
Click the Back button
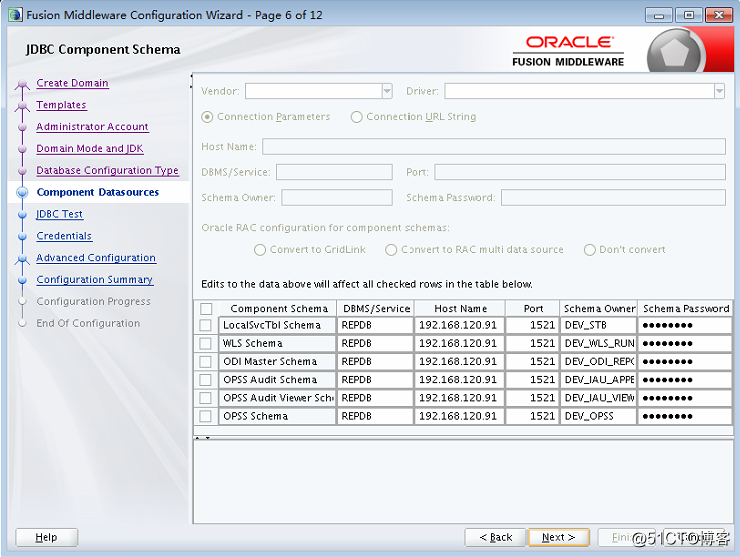(495, 537)
